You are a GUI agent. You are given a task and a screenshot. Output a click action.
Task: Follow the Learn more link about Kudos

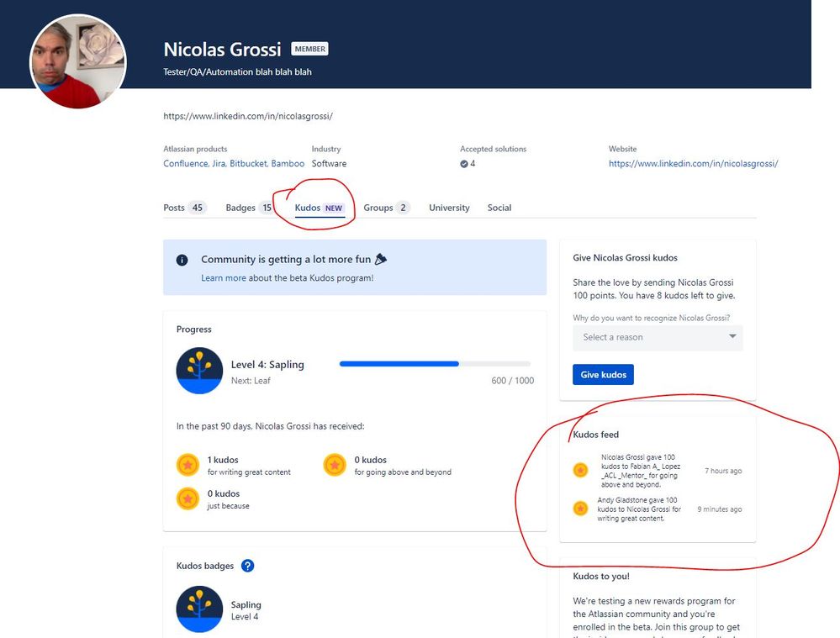click(224, 278)
